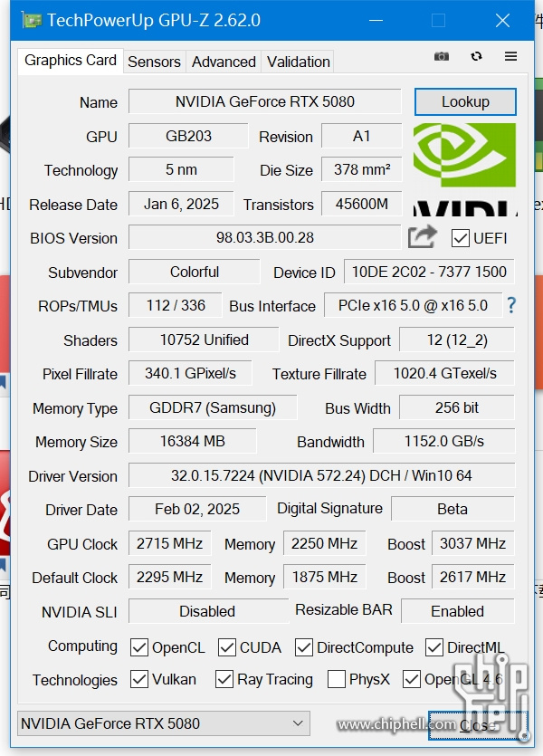This screenshot has height=756, width=543.
Task: Toggle the OpenGL 4.6 checkbox
Action: pos(412,679)
